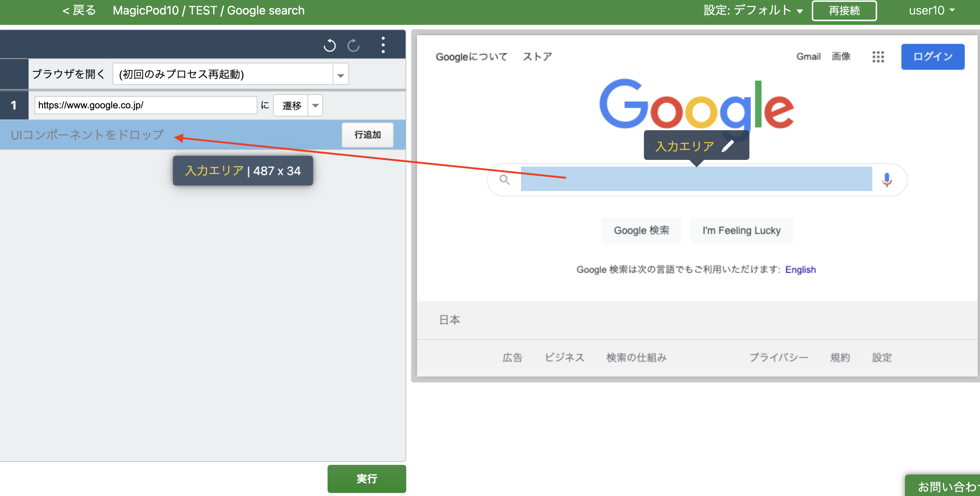980x496 pixels.
Task: Click the pencil edit icon on 入力エリア tooltip
Action: point(728,145)
